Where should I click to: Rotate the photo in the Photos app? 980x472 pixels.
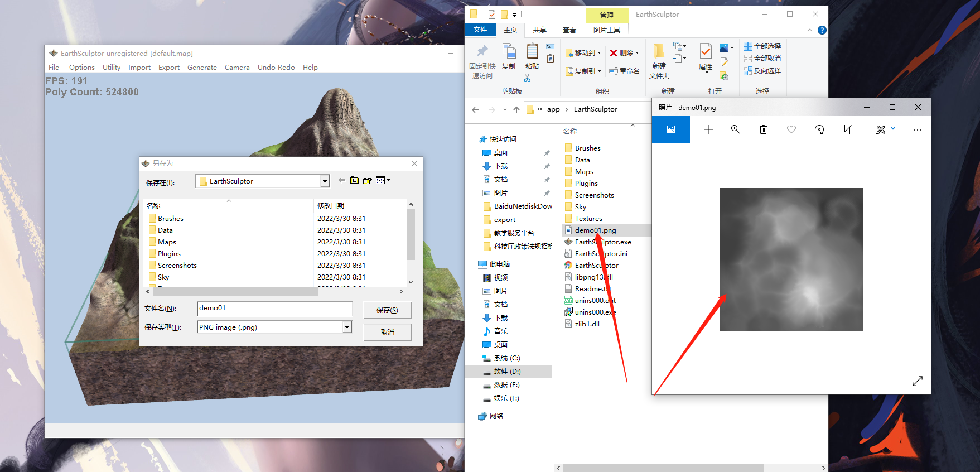coord(819,129)
